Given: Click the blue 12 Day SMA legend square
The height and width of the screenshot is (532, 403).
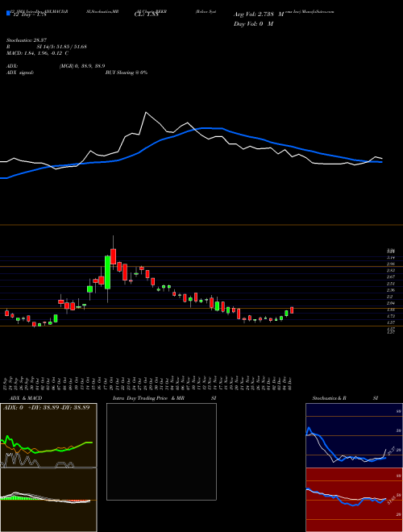Looking at the screenshot, I should point(8,13).
